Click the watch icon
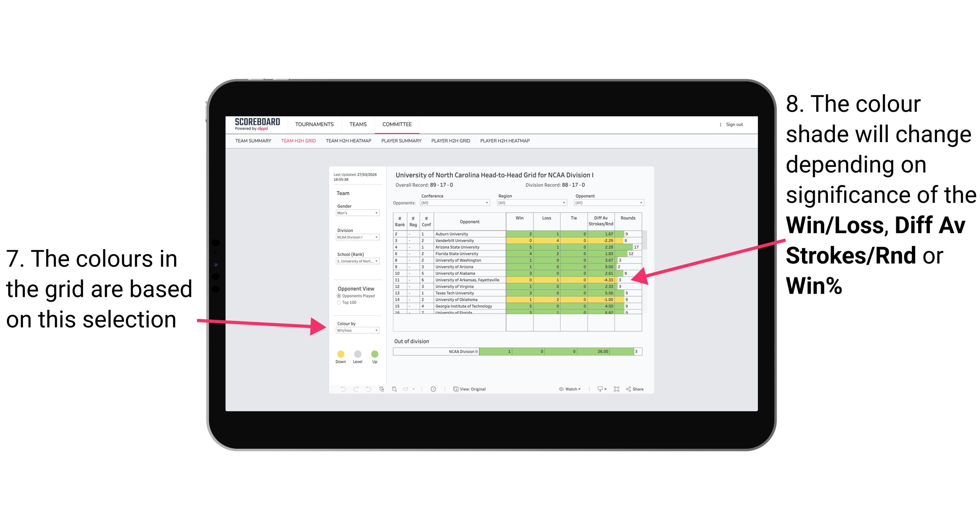Screen dimensions: 980x527 pyautogui.click(x=560, y=389)
